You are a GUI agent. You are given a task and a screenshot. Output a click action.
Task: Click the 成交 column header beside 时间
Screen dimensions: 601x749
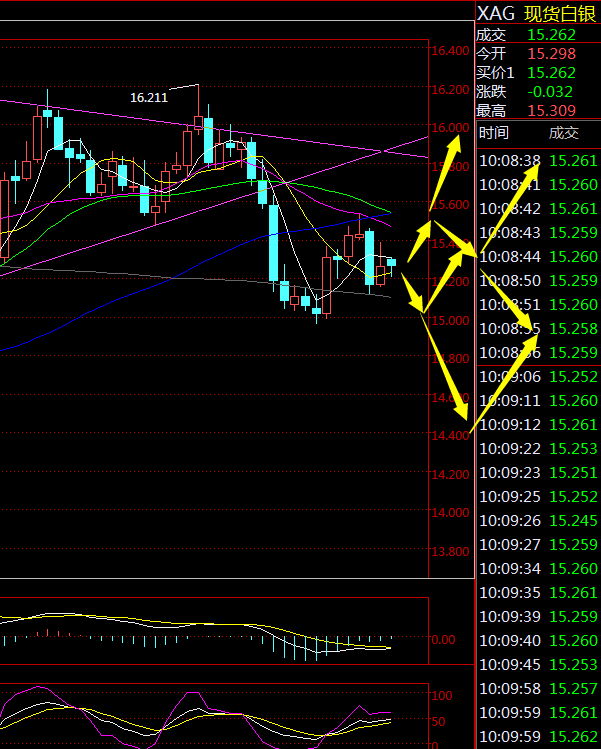(x=564, y=133)
